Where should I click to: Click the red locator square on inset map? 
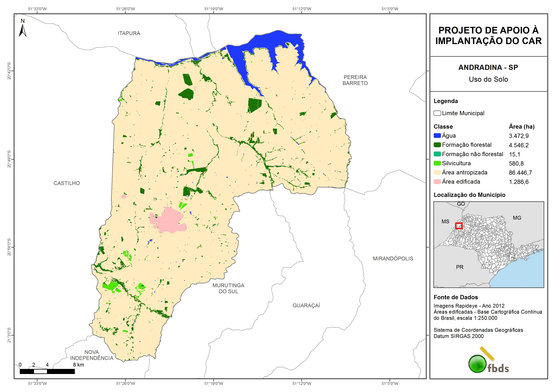pyautogui.click(x=459, y=226)
